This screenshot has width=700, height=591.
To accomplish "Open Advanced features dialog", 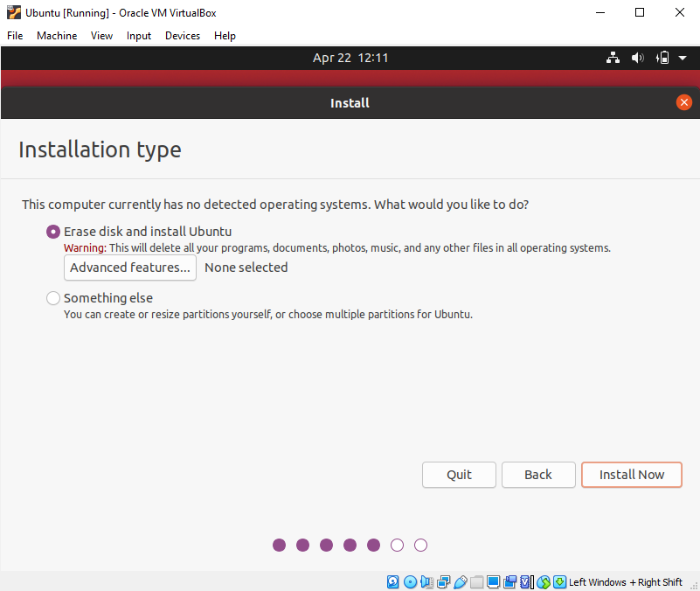I will pos(130,268).
